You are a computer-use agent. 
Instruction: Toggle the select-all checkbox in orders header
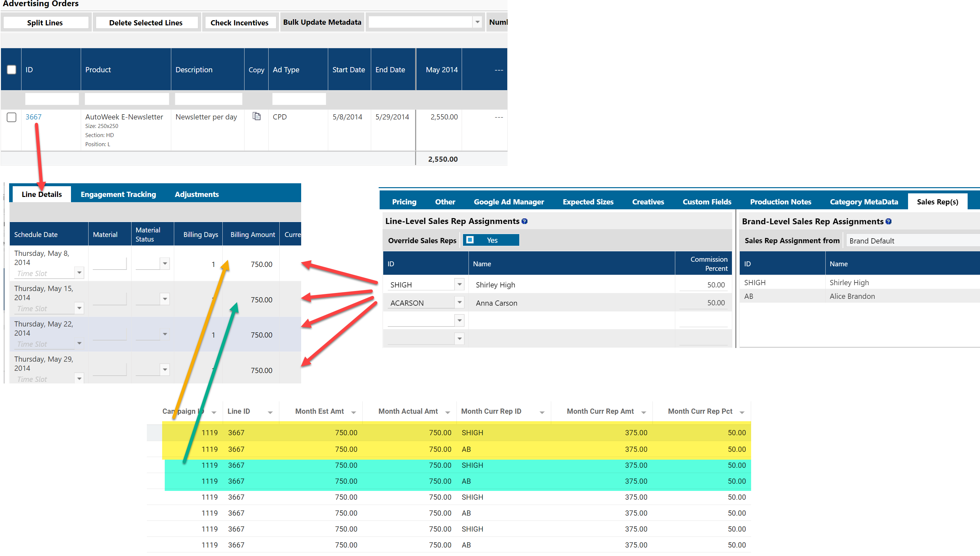click(x=11, y=70)
